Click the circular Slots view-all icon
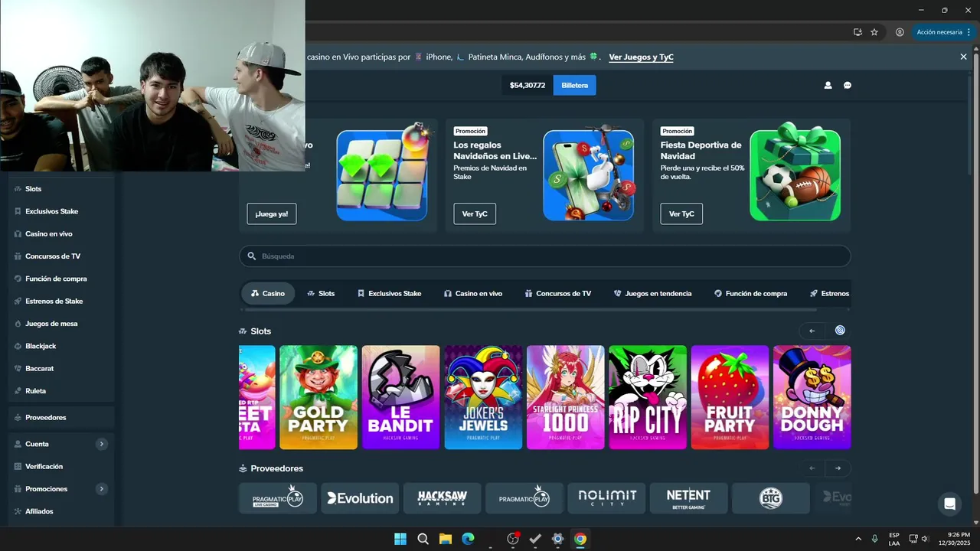Viewport: 980px width, 551px height. pyautogui.click(x=840, y=331)
